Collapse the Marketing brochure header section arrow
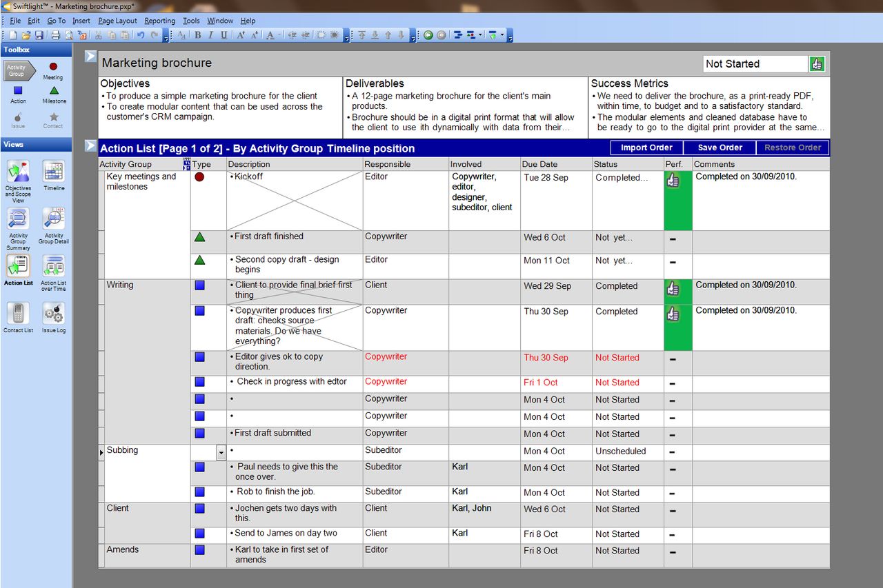Viewport: 883px width, 588px height. coord(90,56)
